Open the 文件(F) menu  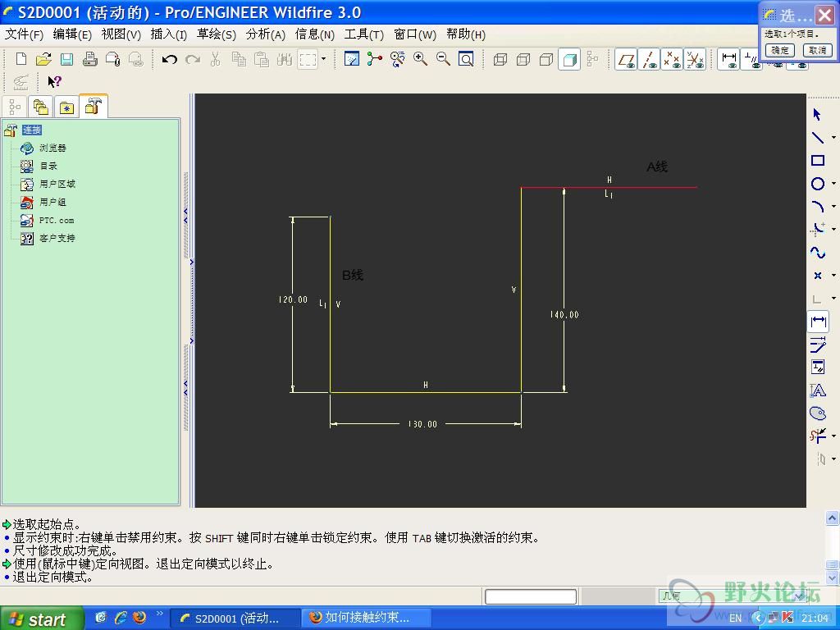[24, 34]
